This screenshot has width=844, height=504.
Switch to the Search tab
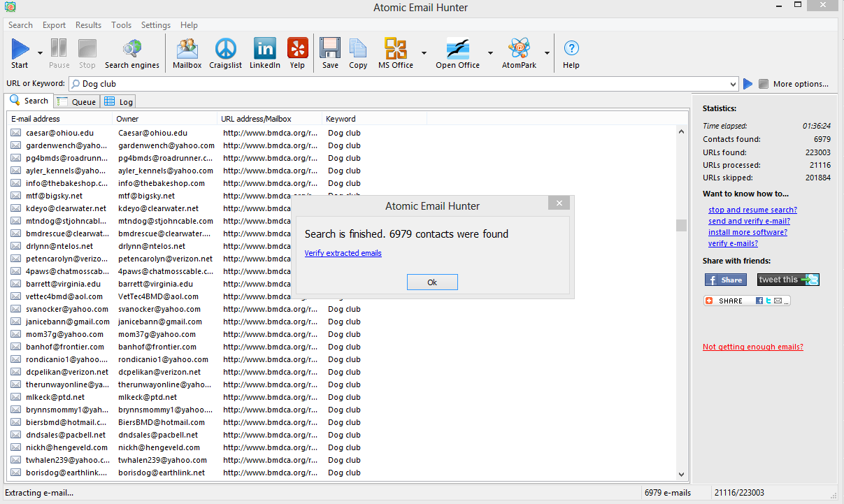point(29,101)
